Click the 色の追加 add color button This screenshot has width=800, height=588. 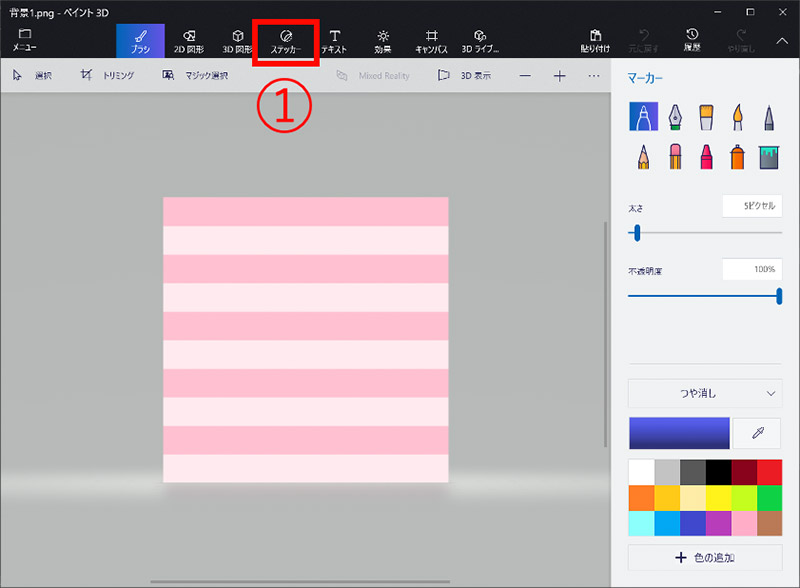[705, 557]
